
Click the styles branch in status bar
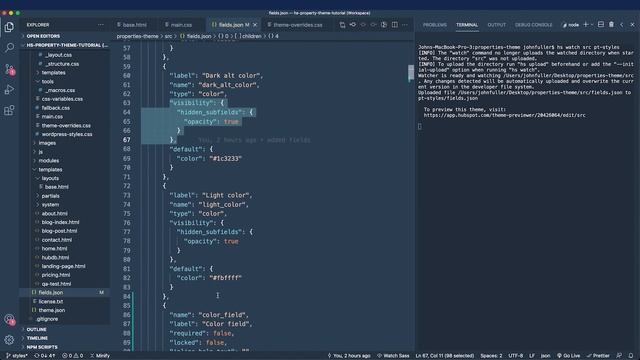click(17, 356)
